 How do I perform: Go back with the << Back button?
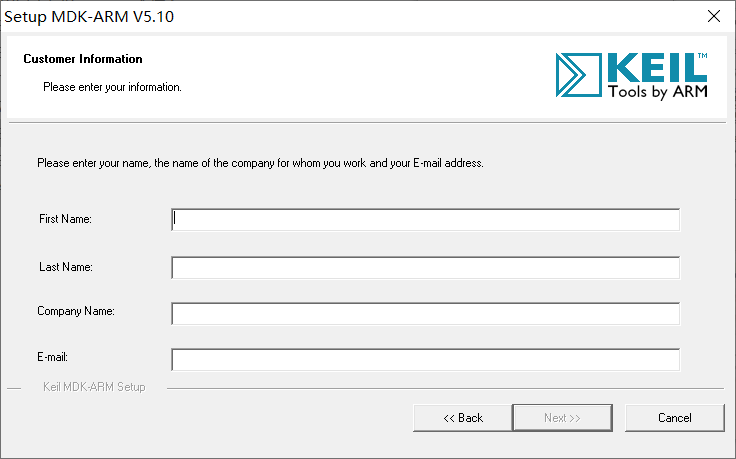point(462,418)
